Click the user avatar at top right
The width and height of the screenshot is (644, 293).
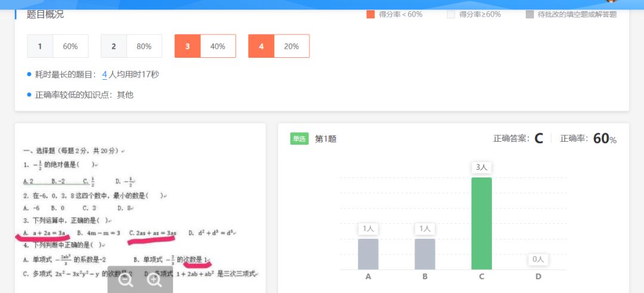tap(611, 2)
